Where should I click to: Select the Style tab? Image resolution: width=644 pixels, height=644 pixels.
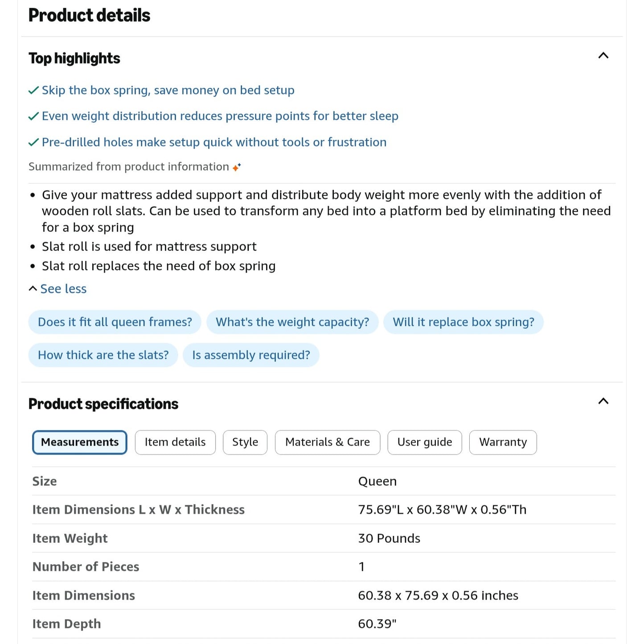pyautogui.click(x=245, y=442)
